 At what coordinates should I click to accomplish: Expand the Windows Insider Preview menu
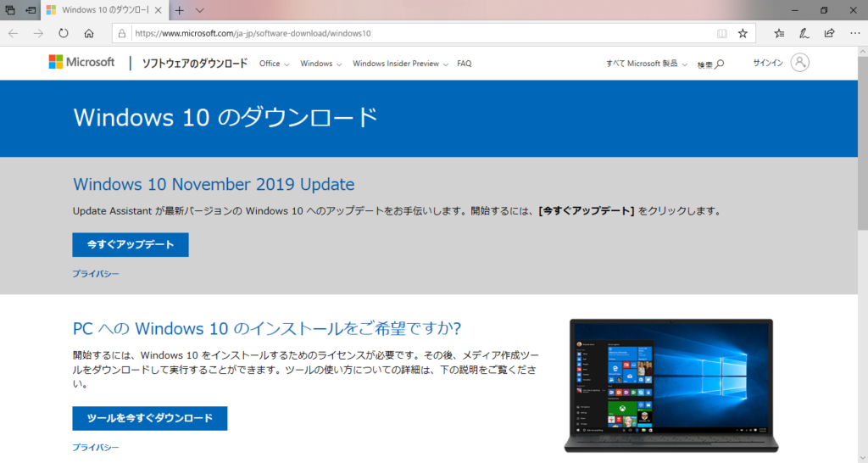[400, 64]
